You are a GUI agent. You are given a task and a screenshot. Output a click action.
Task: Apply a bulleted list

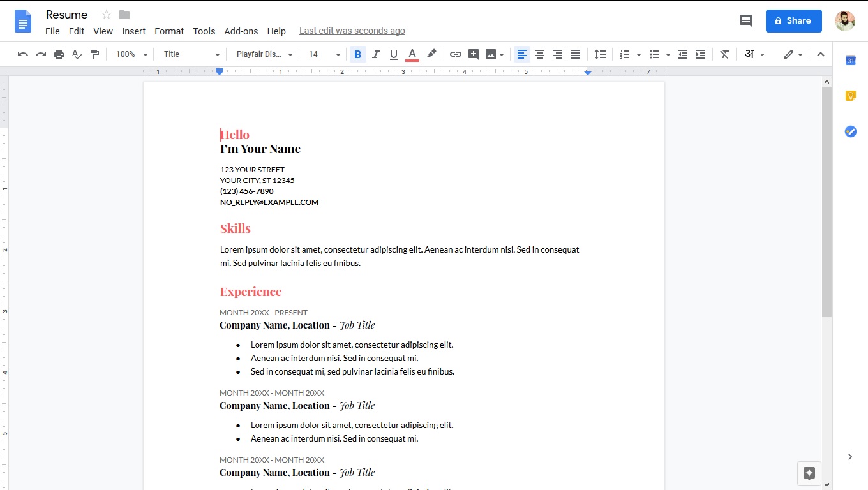click(654, 54)
